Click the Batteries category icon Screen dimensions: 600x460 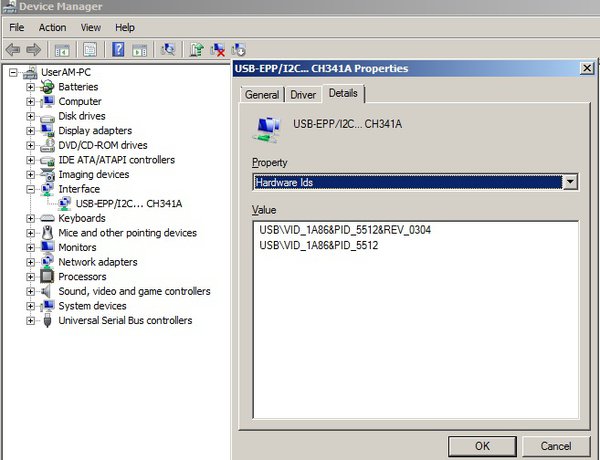[47, 87]
